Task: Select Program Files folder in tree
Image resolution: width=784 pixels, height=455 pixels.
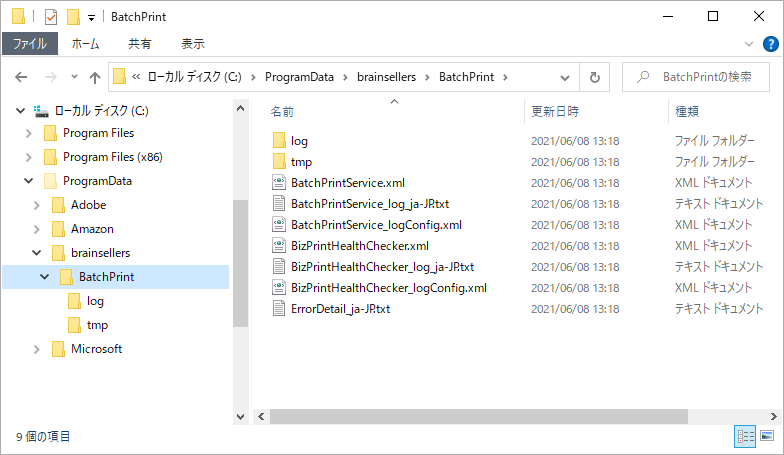Action: click(98, 133)
